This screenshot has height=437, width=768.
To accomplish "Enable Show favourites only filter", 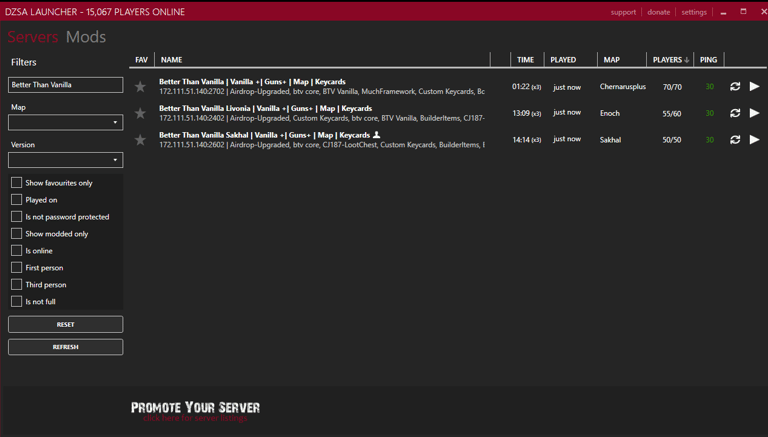I will tap(17, 183).
